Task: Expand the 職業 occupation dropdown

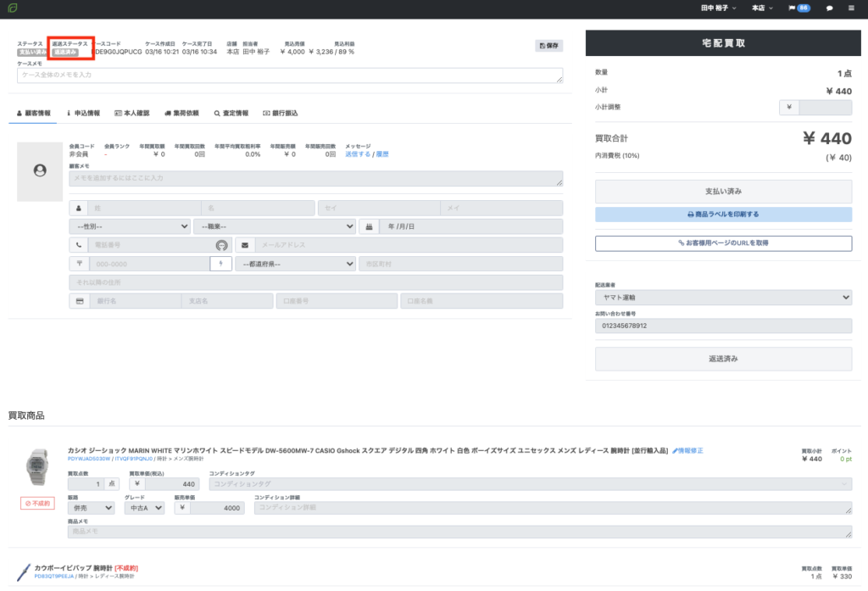Action: [x=274, y=226]
